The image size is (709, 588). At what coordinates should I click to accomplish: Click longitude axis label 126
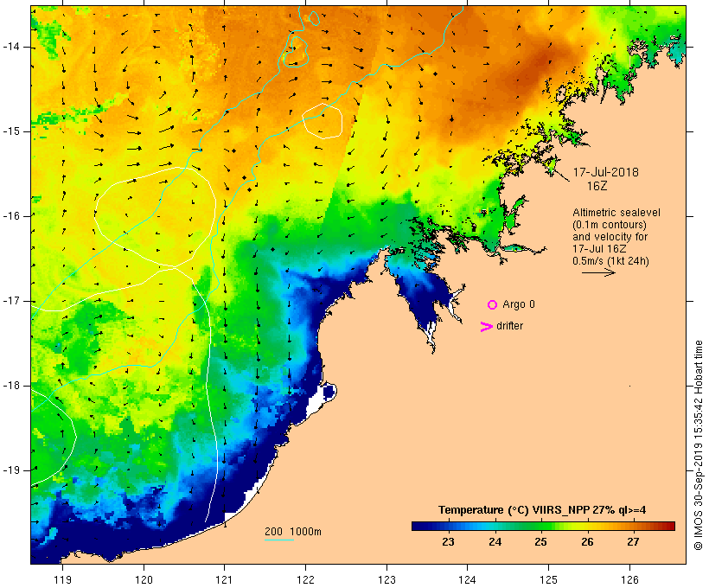coord(629,579)
